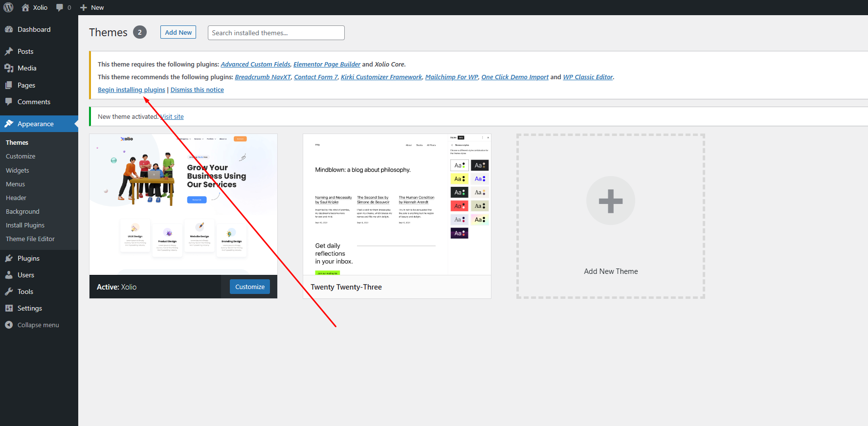Click the Add New theme button
The width and height of the screenshot is (868, 426).
178,32
